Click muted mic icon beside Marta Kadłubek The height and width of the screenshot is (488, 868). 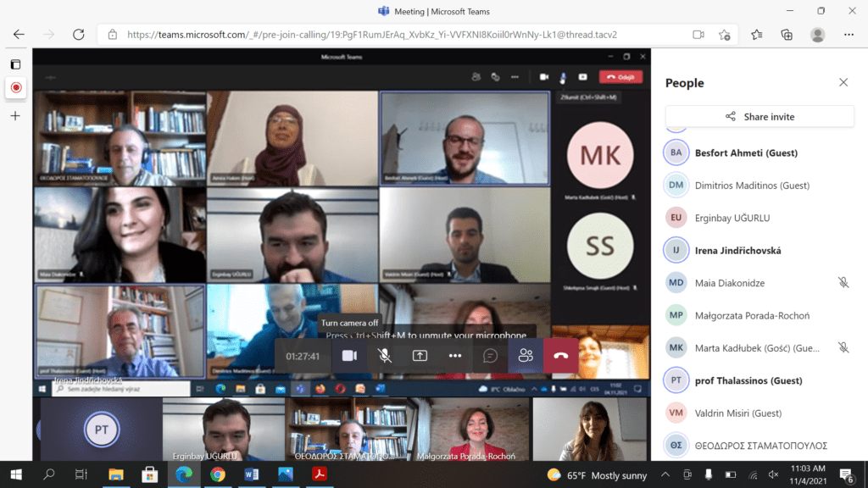[x=843, y=348]
